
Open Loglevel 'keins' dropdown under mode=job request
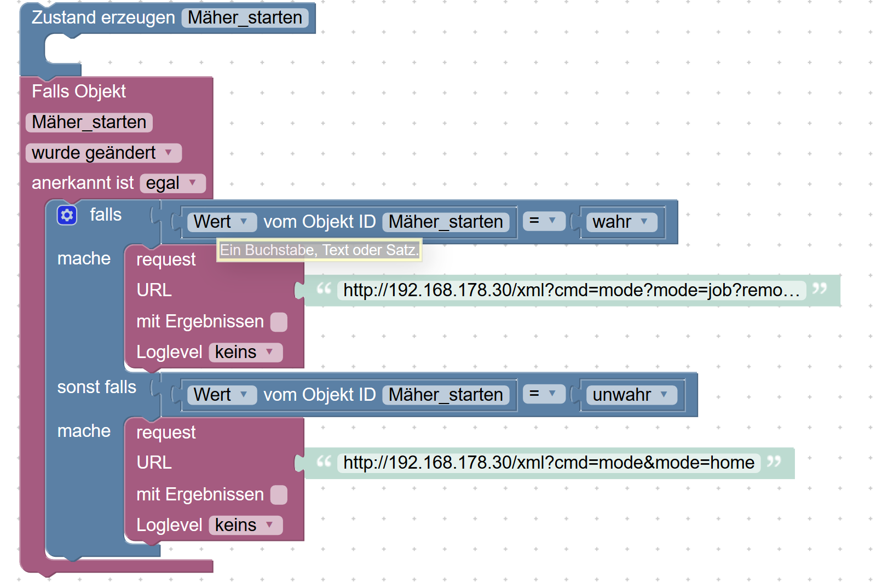click(245, 352)
